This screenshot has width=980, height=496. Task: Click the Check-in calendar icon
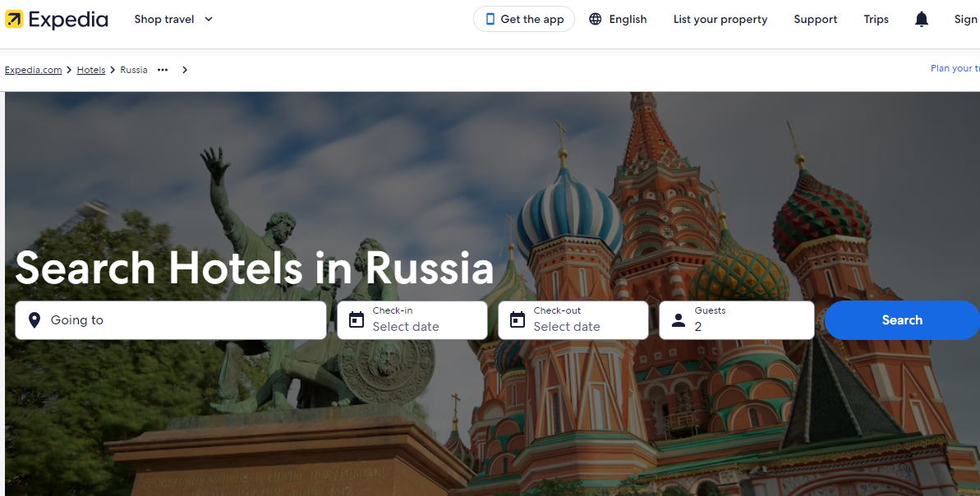(357, 320)
